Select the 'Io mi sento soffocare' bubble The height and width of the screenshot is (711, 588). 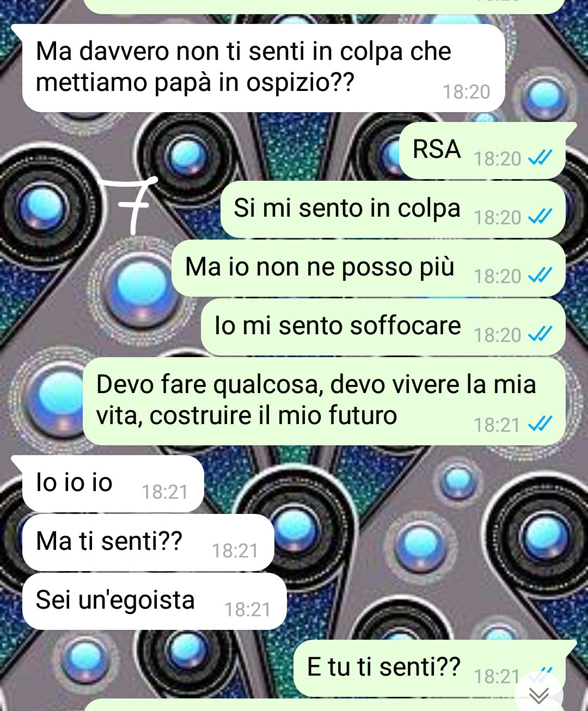[x=383, y=327]
